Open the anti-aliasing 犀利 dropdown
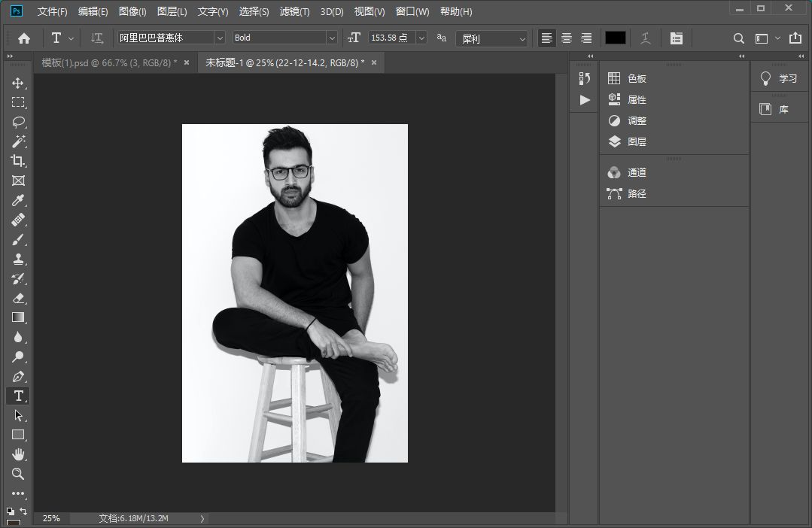This screenshot has width=812, height=528. coord(491,38)
